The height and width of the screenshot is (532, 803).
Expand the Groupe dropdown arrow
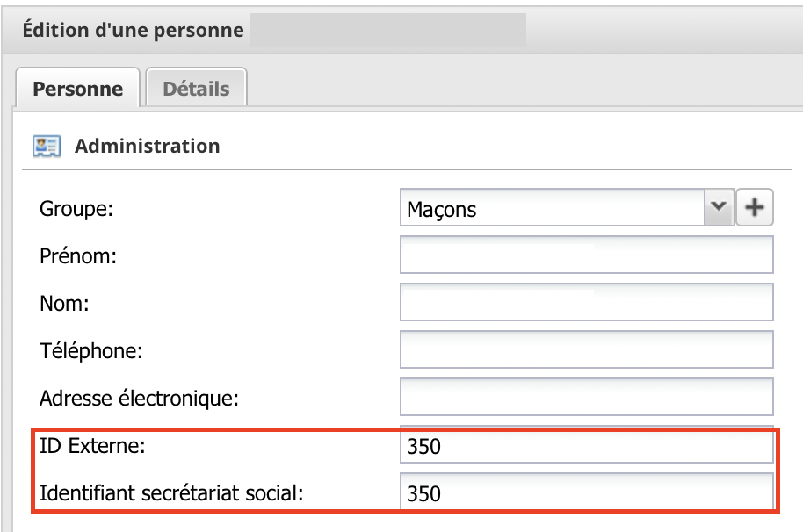tap(719, 207)
